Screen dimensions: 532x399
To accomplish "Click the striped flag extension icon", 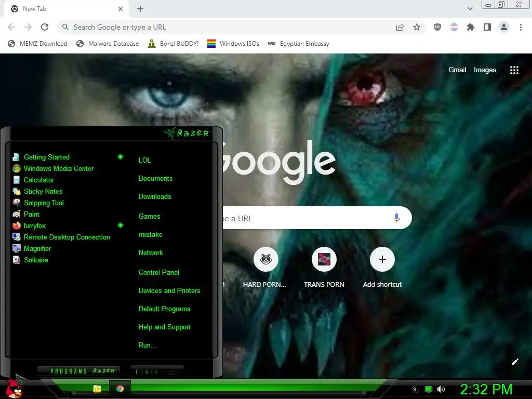I will [454, 27].
